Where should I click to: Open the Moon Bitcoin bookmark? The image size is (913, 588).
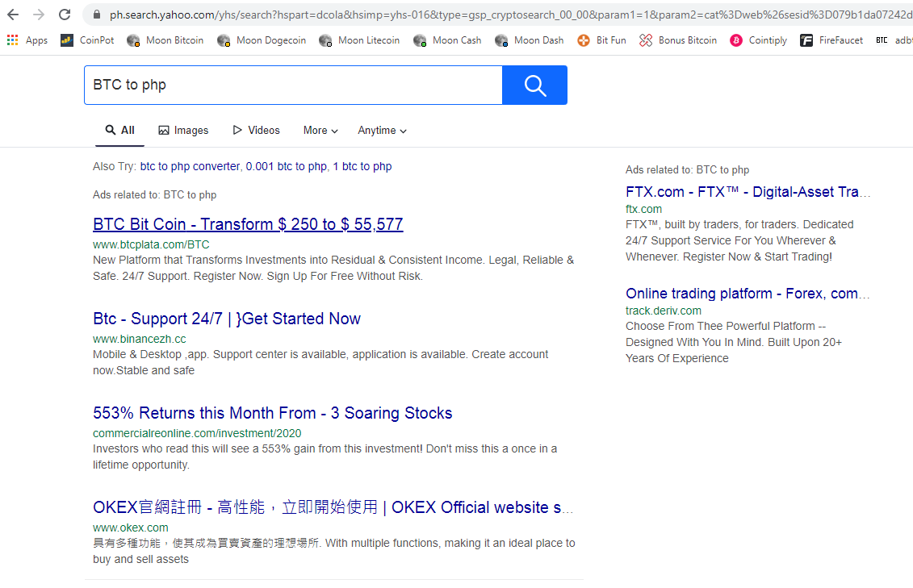pyautogui.click(x=165, y=40)
